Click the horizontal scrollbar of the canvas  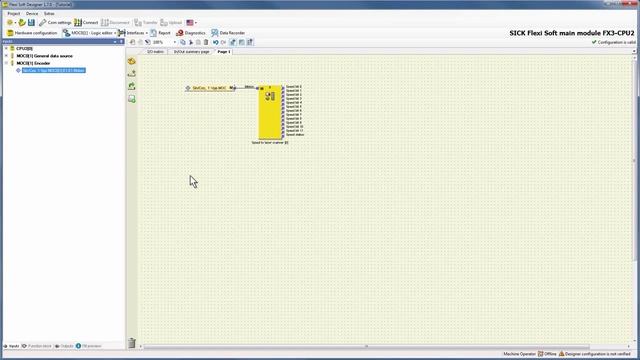[366, 347]
